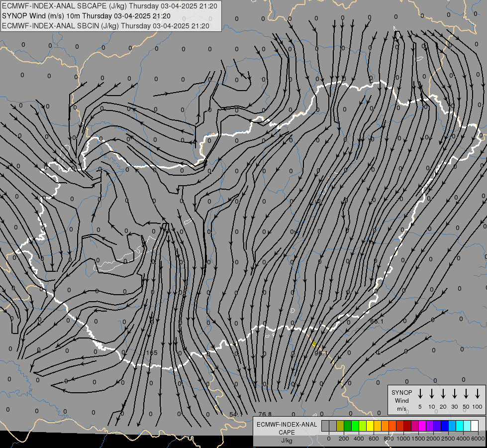Click the 200 tick on CAPE scale
The height and width of the screenshot is (448, 487).
tap(344, 439)
